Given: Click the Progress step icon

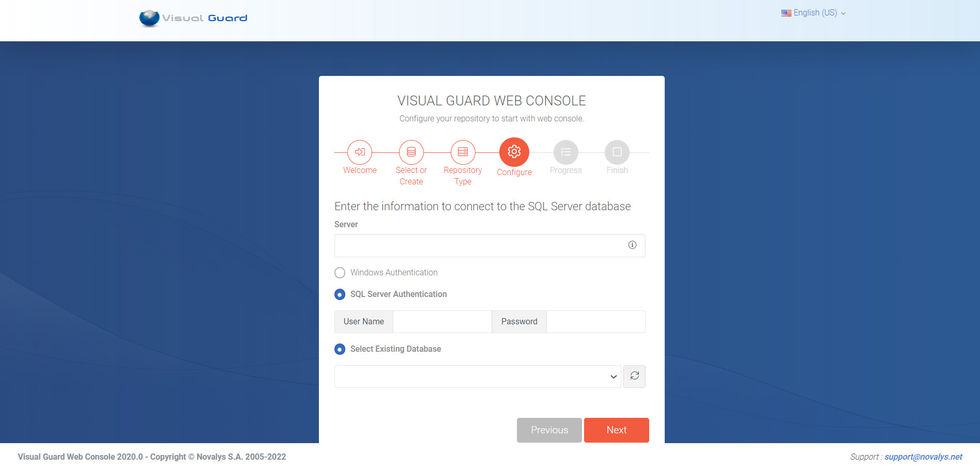Looking at the screenshot, I should coord(565,152).
